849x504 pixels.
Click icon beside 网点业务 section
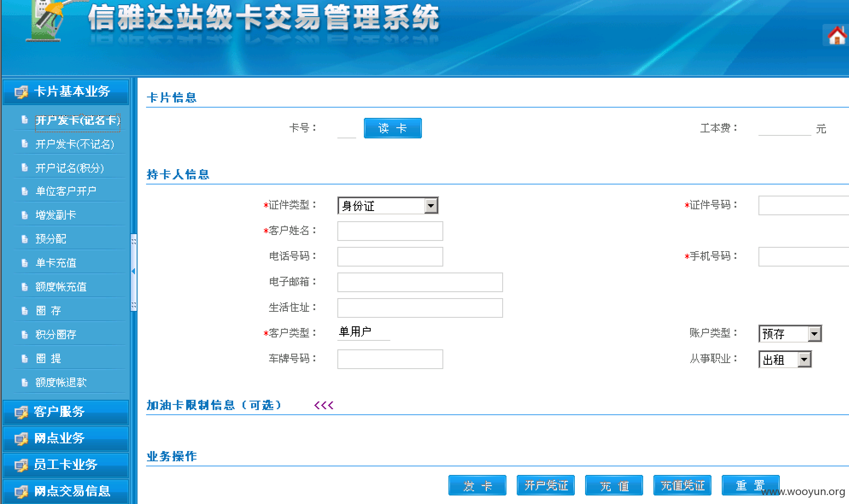pyautogui.click(x=21, y=439)
